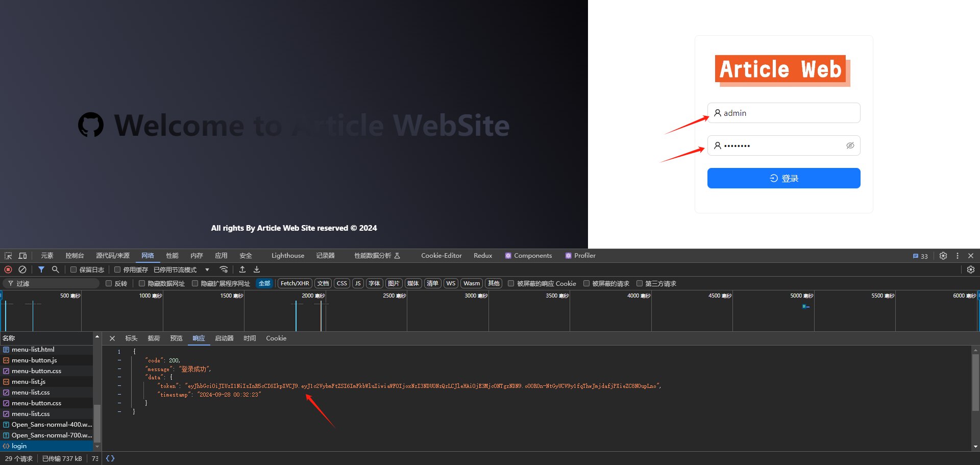Filter by JS requests
The width and height of the screenshot is (980, 465).
(x=358, y=283)
